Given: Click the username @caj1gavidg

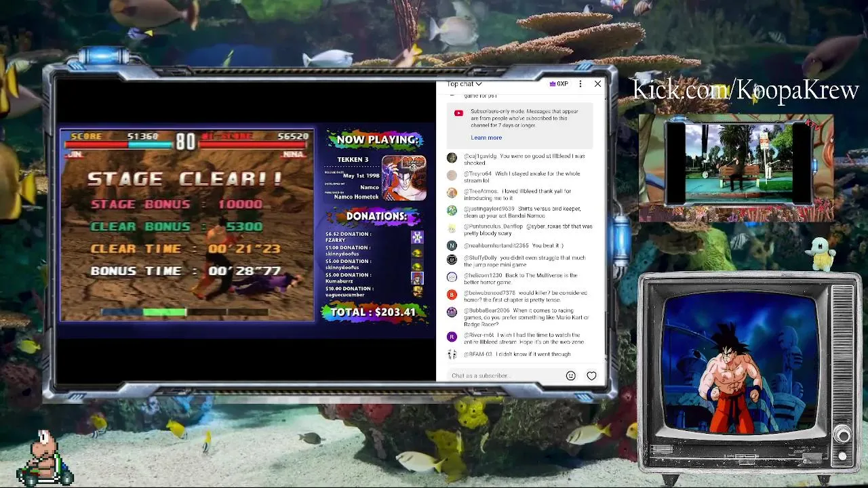Looking at the screenshot, I should (480, 156).
